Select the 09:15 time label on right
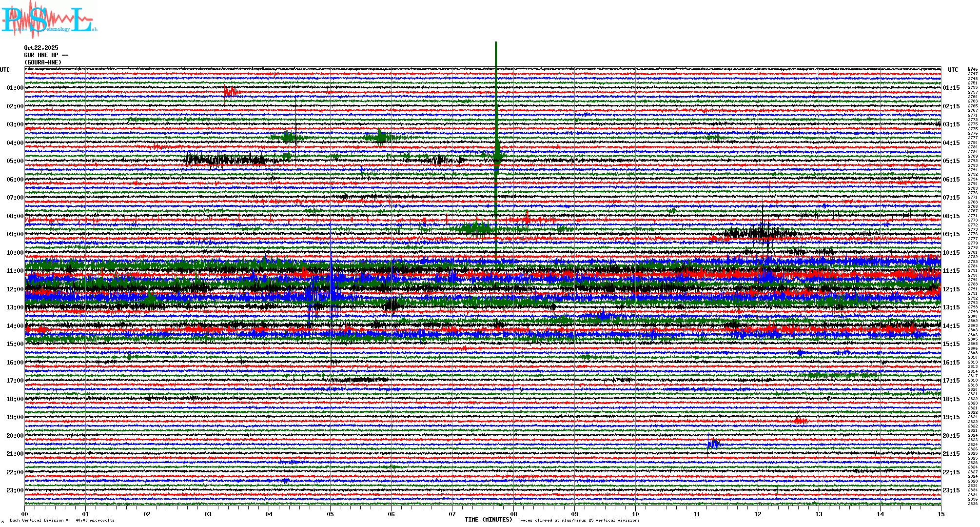This screenshot has height=527, width=980. tap(951, 234)
